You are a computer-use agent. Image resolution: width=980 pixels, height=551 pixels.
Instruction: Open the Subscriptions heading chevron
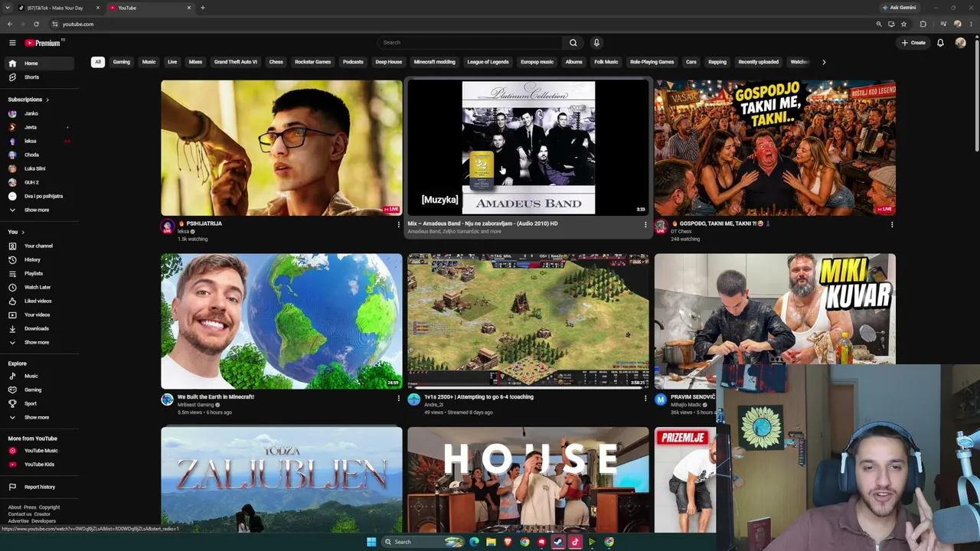(x=47, y=99)
